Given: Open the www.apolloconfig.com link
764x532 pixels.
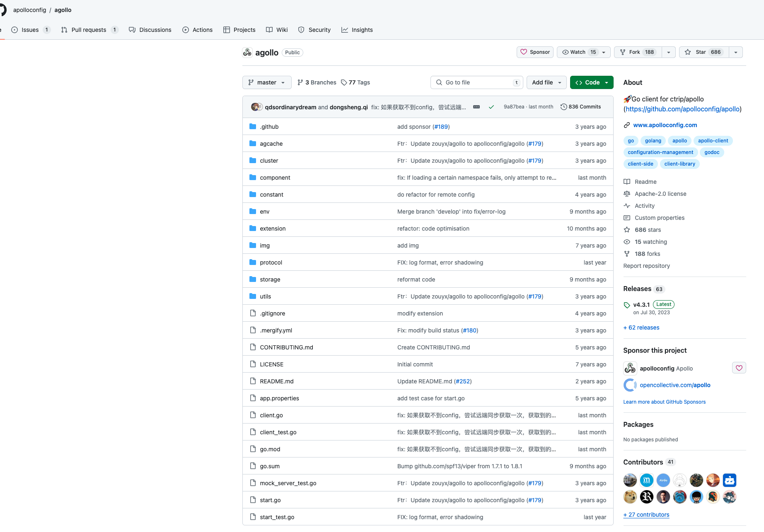Looking at the screenshot, I should pos(665,125).
